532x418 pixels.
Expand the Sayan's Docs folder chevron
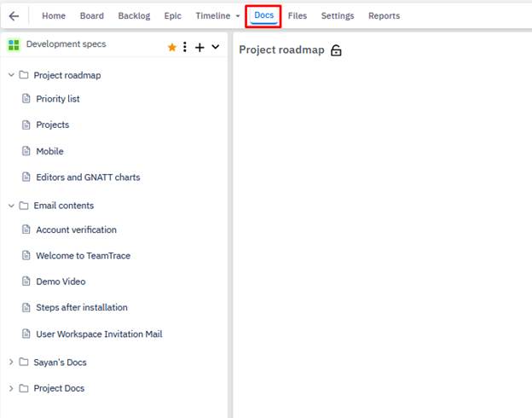(x=11, y=362)
